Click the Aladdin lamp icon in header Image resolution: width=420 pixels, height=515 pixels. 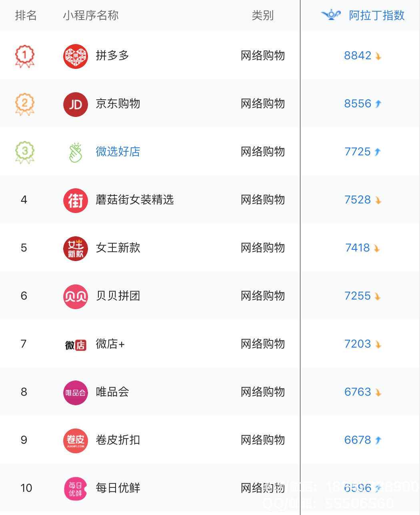331,15
